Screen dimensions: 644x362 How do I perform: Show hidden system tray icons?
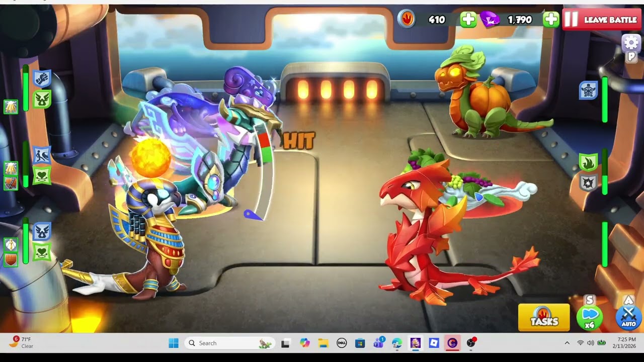coord(567,343)
